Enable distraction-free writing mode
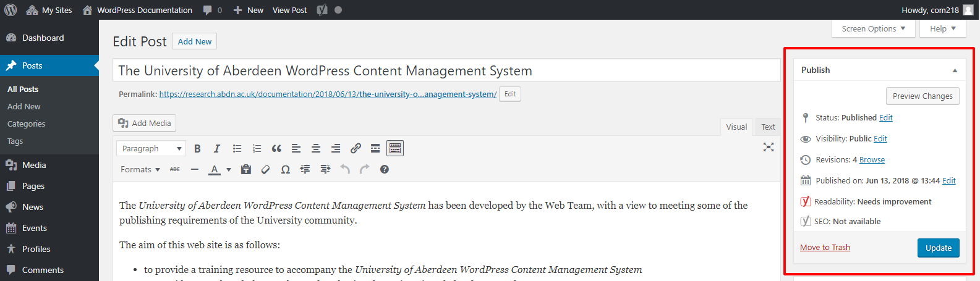Viewport: 980px width, 281px height. 768,147
